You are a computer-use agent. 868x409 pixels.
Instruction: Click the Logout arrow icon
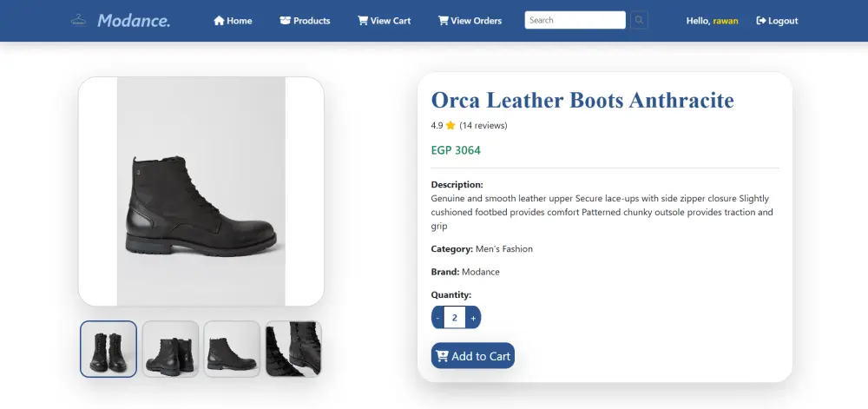point(761,21)
